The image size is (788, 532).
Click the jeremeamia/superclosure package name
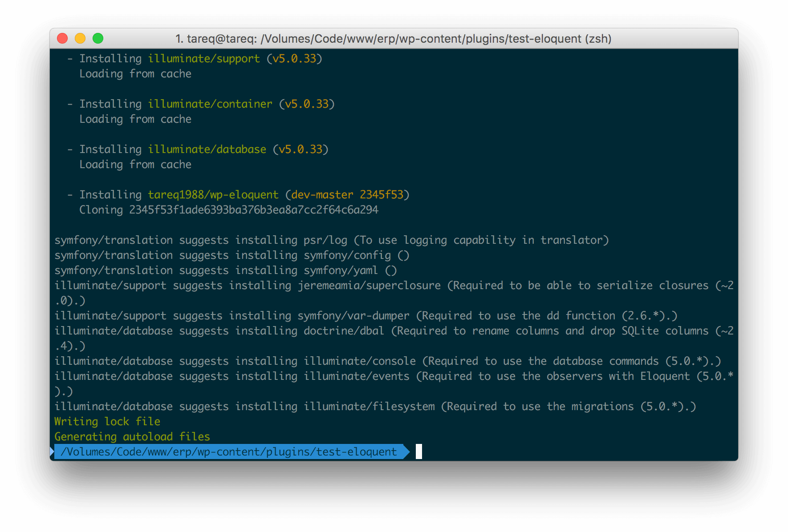(369, 286)
